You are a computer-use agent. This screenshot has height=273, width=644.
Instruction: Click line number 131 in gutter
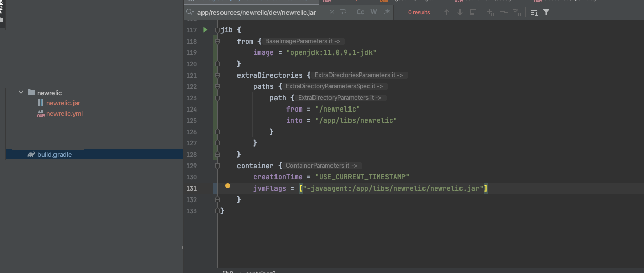click(x=191, y=188)
